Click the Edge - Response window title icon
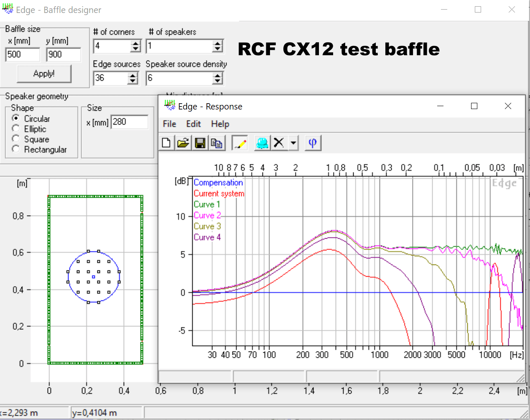 169,105
